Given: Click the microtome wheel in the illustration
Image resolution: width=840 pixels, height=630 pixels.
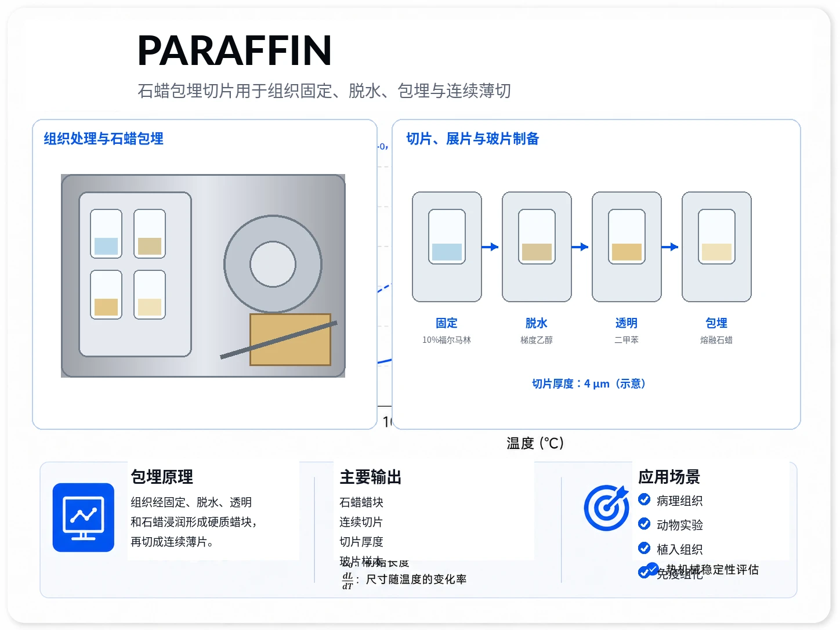Looking at the screenshot, I should coord(273,265).
